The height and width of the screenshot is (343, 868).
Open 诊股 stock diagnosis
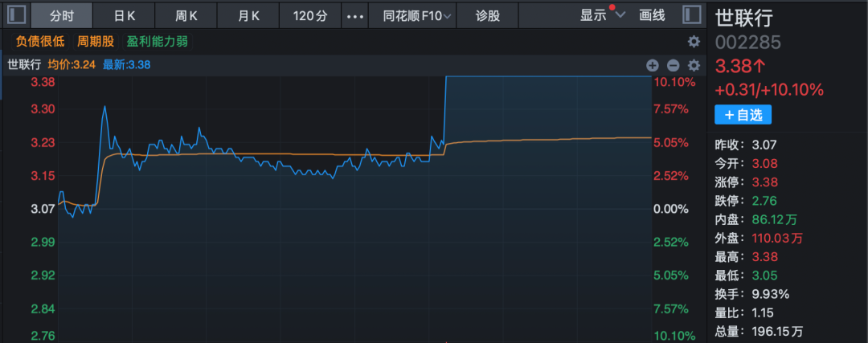pos(488,15)
